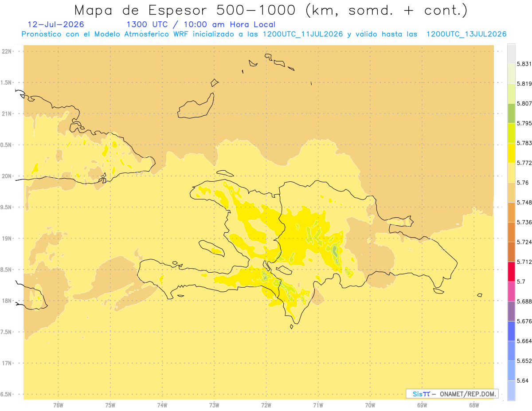Click the '73W' longitude label
The height and width of the screenshot is (411, 532).
click(x=214, y=405)
